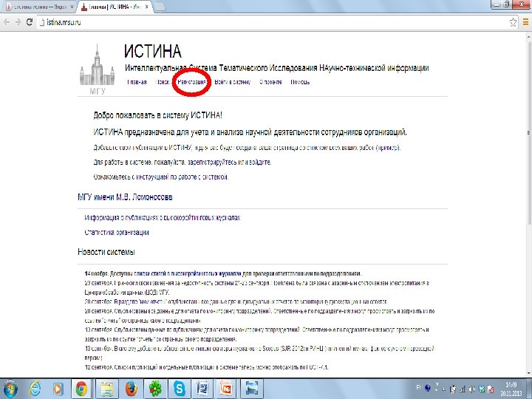Open ICQ from the taskbar
This screenshot has width=532, height=399.
[156, 389]
